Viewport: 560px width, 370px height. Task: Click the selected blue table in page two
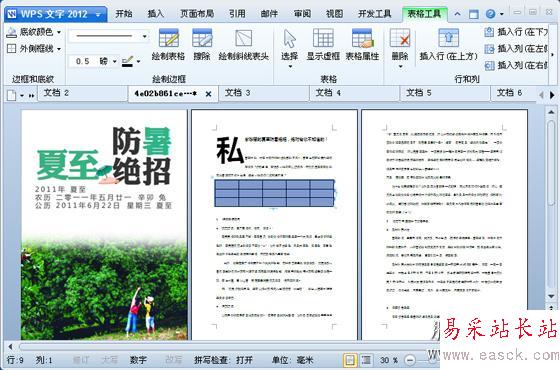coord(274,193)
